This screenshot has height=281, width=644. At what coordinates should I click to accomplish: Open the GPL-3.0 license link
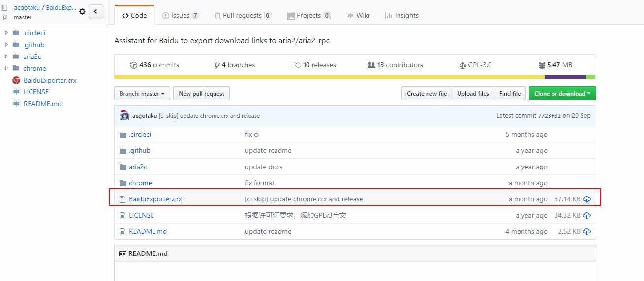[x=475, y=65]
